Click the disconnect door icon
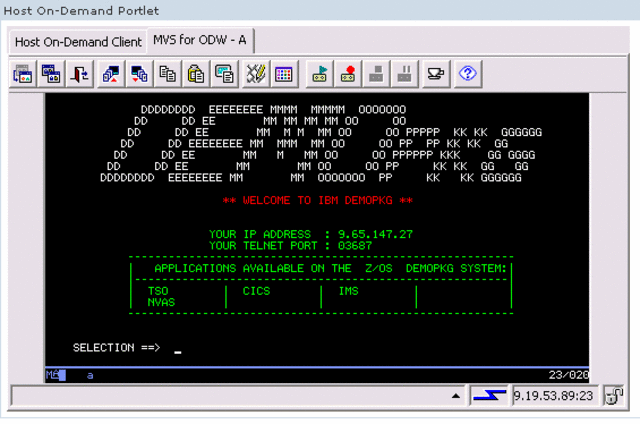The image size is (640, 424). 80,74
